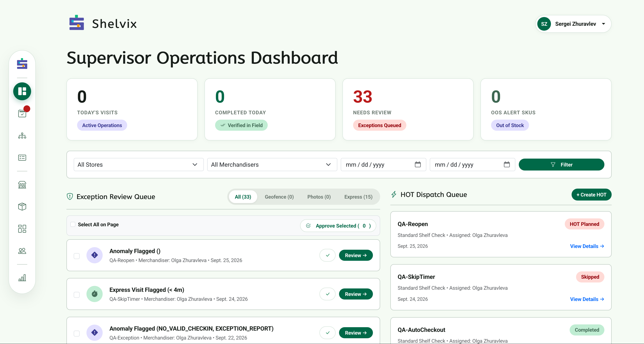The image size is (644, 344).
Task: Quick-approve the NO_VALID_CHECKIN anomaly checkmark
Action: pyautogui.click(x=328, y=333)
